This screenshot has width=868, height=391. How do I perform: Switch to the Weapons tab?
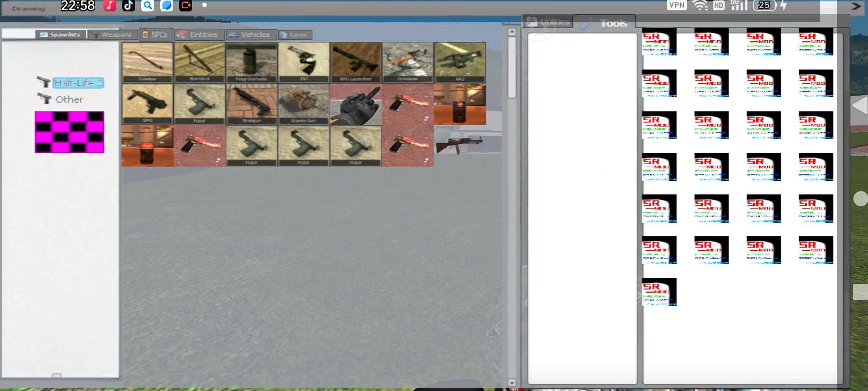112,34
